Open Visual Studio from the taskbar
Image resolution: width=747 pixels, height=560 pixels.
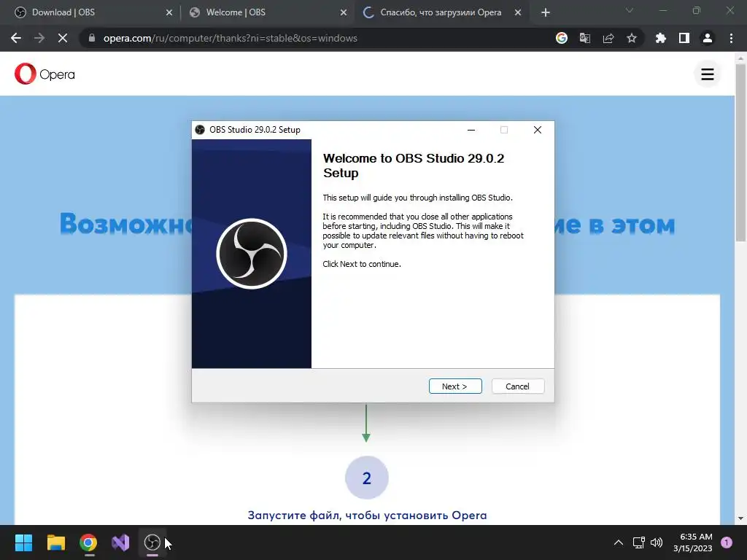[x=120, y=542]
